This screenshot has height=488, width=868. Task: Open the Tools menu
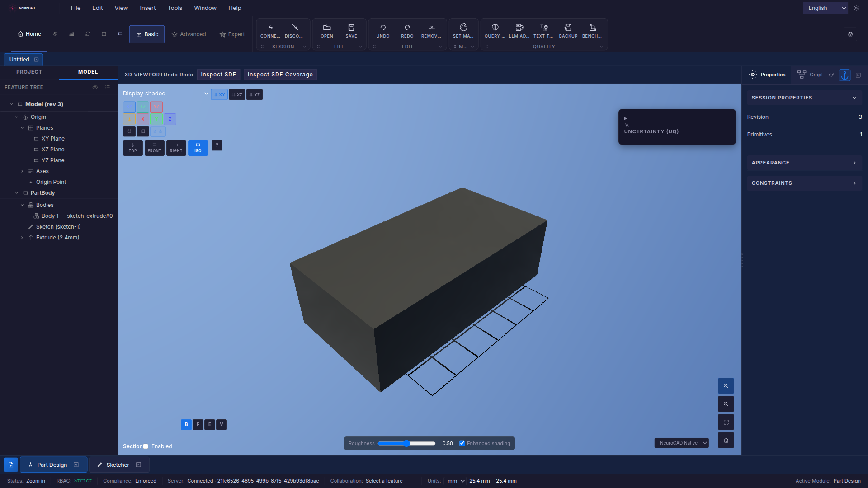pos(175,8)
